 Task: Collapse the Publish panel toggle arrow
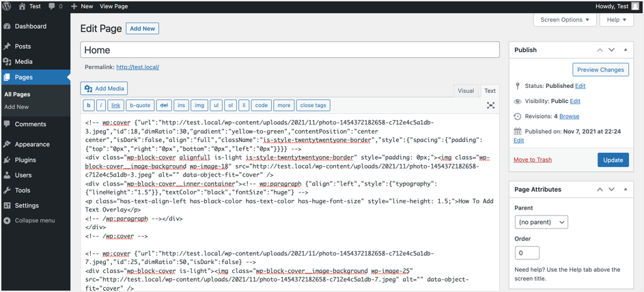click(x=626, y=50)
